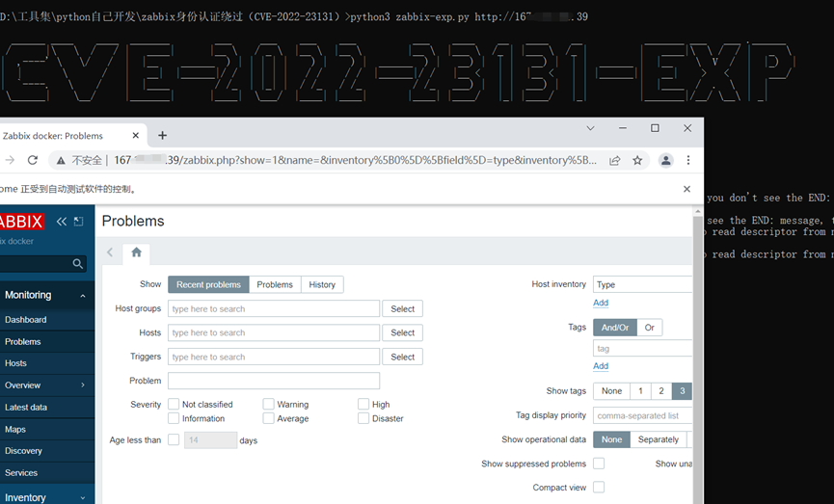Set Show tags to None

pyautogui.click(x=611, y=390)
